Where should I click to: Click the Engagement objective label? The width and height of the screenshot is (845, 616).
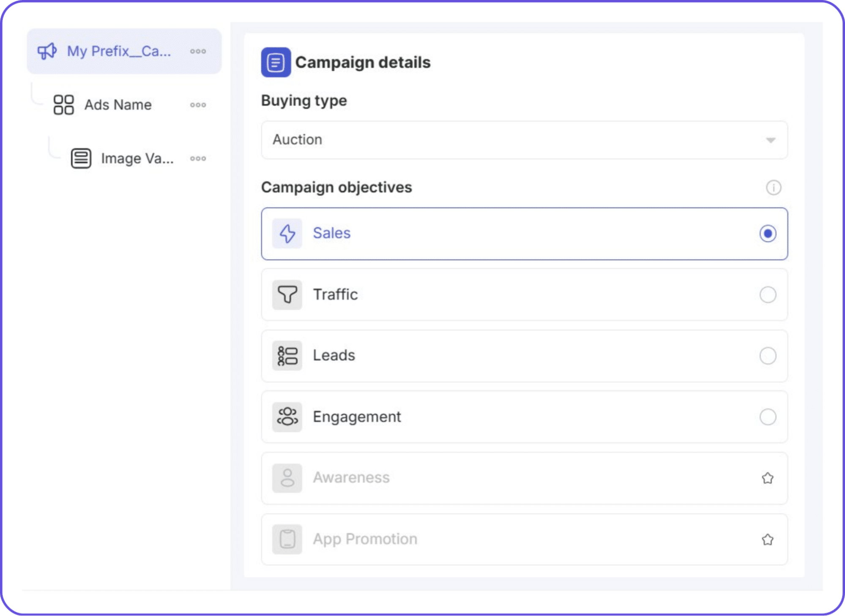click(357, 417)
